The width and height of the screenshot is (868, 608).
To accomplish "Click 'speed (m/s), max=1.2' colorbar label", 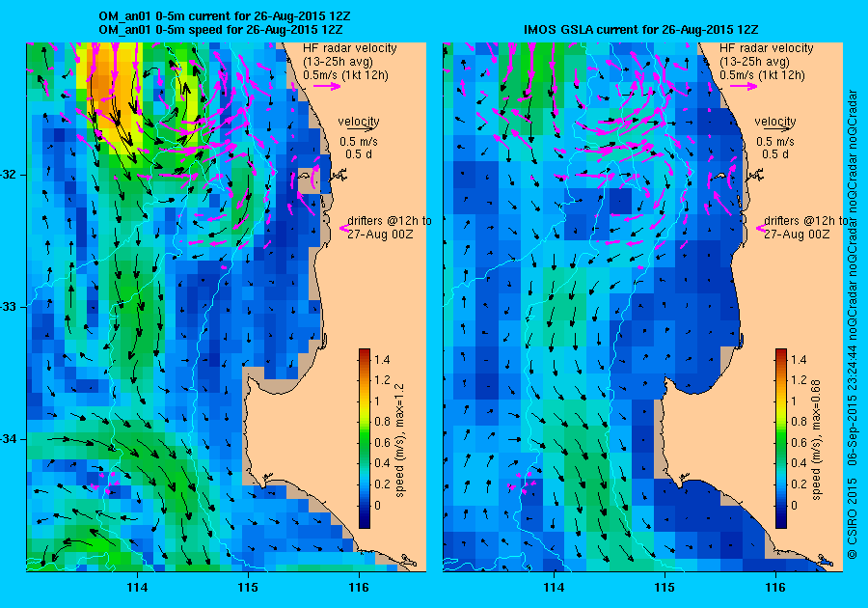I will click(399, 440).
